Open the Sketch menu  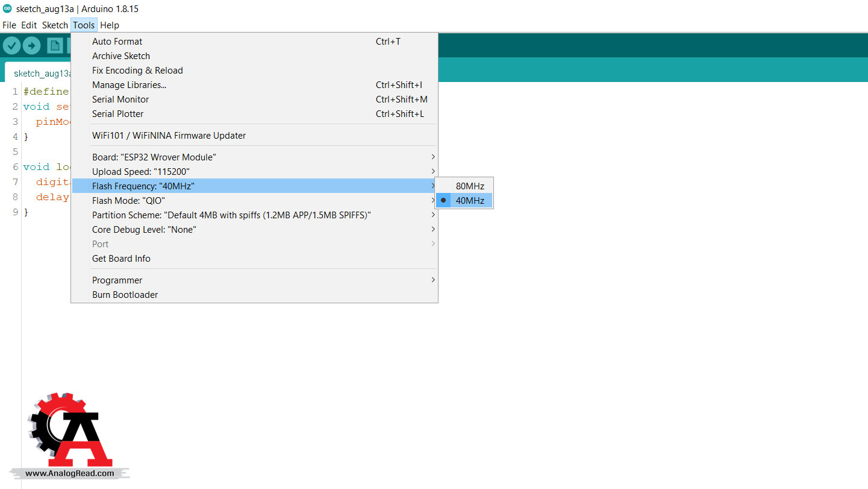(55, 25)
